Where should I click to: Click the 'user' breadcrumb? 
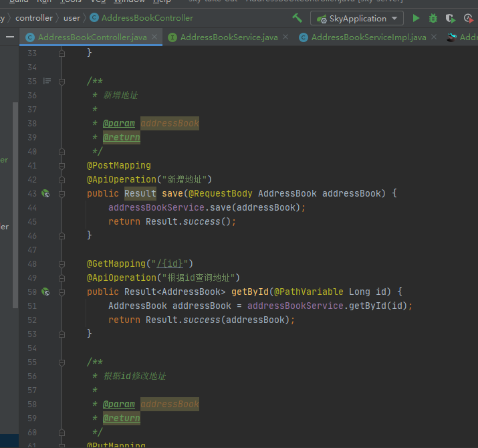(x=72, y=18)
